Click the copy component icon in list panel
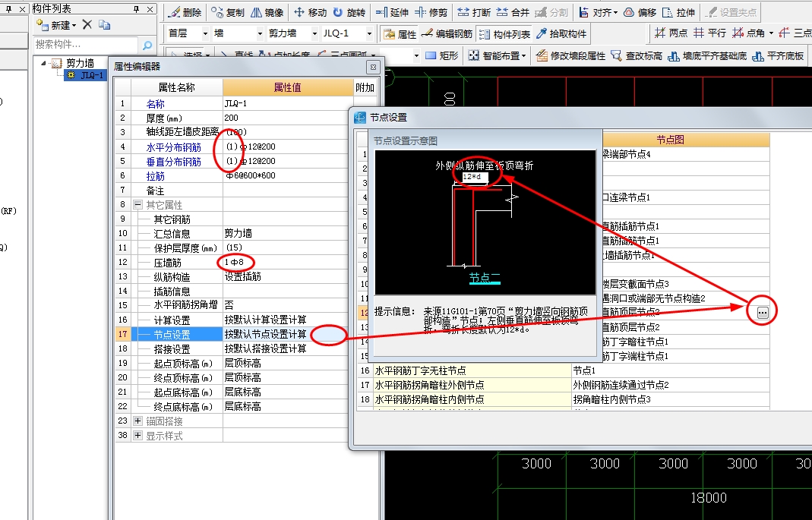The height and width of the screenshot is (520, 812). pos(104,24)
